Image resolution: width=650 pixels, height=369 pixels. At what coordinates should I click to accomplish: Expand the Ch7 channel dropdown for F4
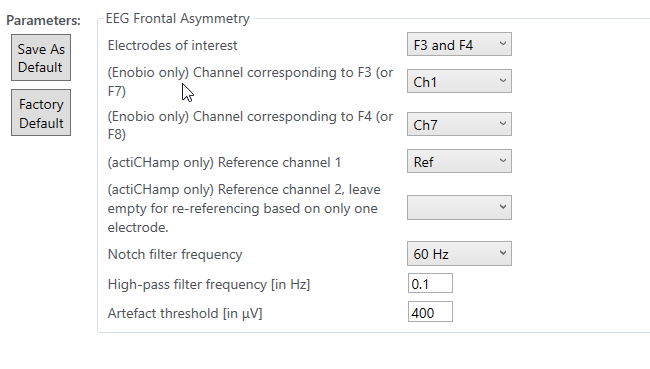(459, 124)
